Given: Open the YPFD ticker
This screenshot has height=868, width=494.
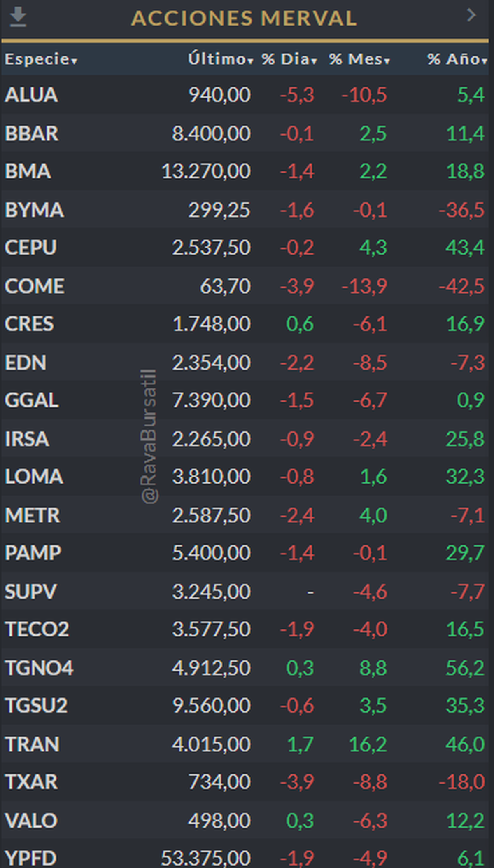Looking at the screenshot, I should [x=31, y=858].
